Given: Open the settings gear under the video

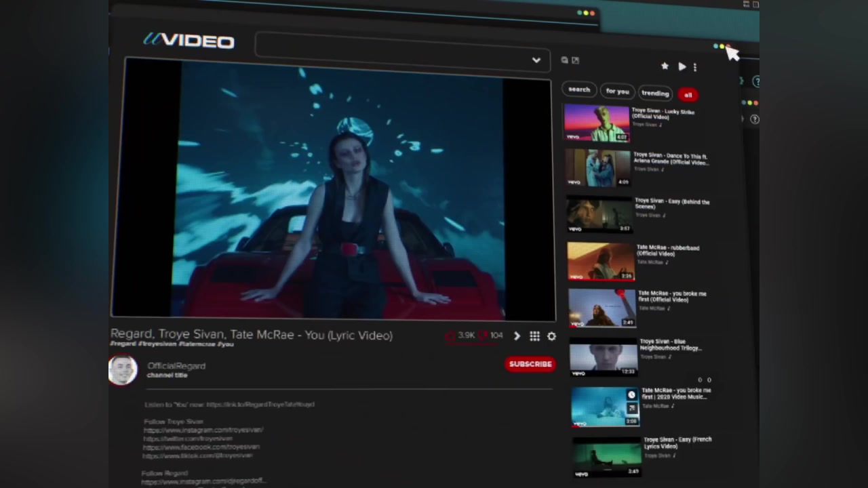Looking at the screenshot, I should click(551, 336).
